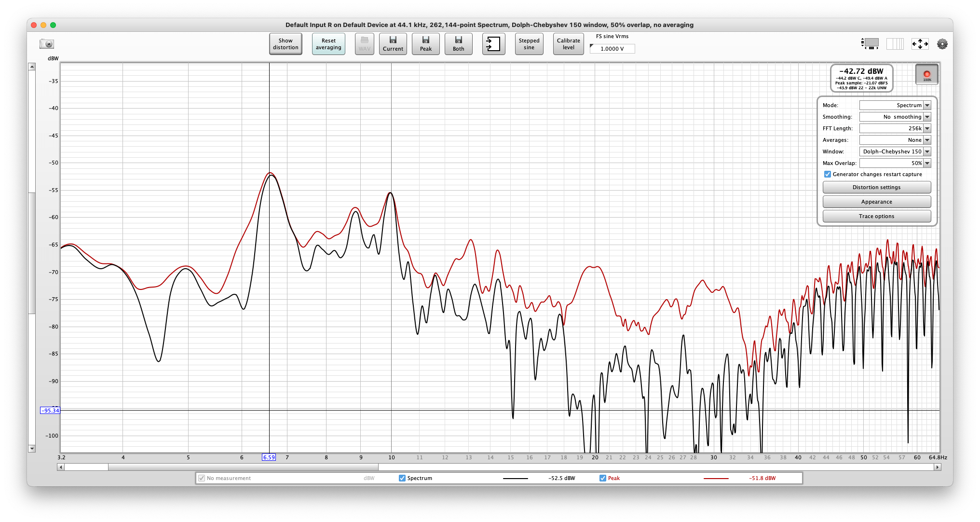Open the Smoothing dropdown
Viewport: 980px width, 522px height.
click(x=895, y=117)
